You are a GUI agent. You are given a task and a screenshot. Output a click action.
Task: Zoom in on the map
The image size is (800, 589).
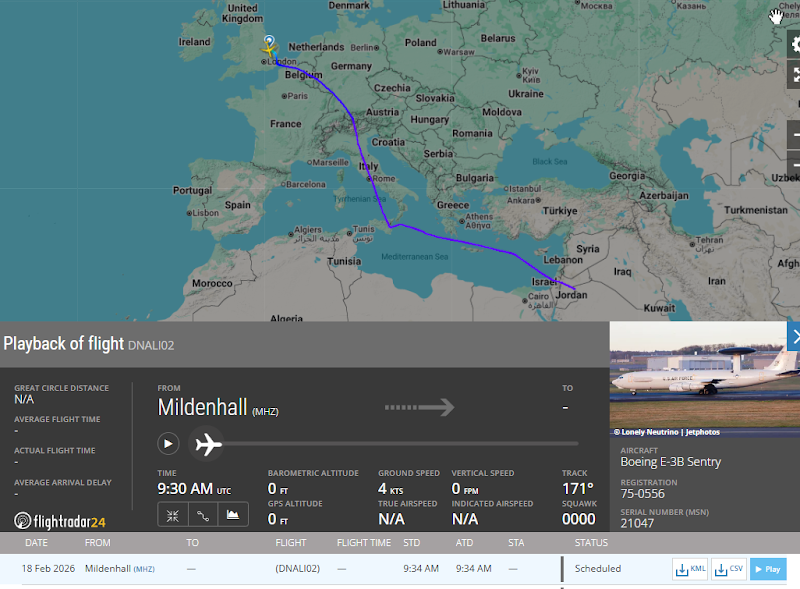[x=795, y=133]
